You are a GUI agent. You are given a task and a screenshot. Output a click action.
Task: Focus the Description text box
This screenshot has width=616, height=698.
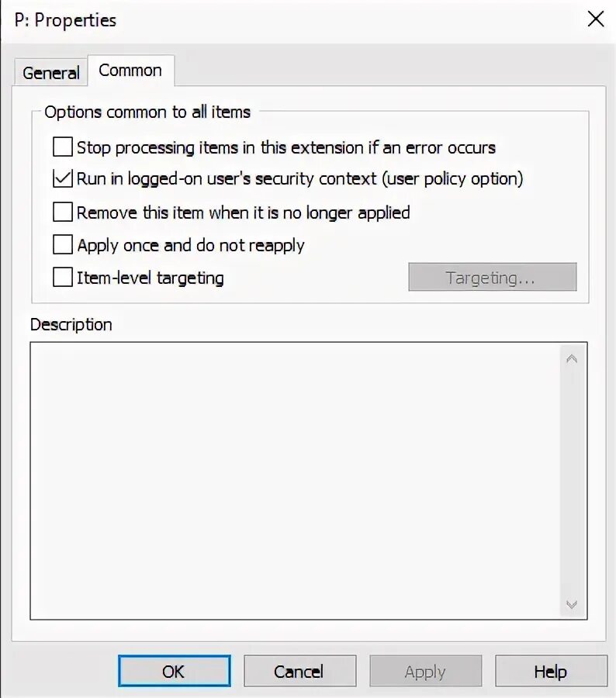(295, 481)
